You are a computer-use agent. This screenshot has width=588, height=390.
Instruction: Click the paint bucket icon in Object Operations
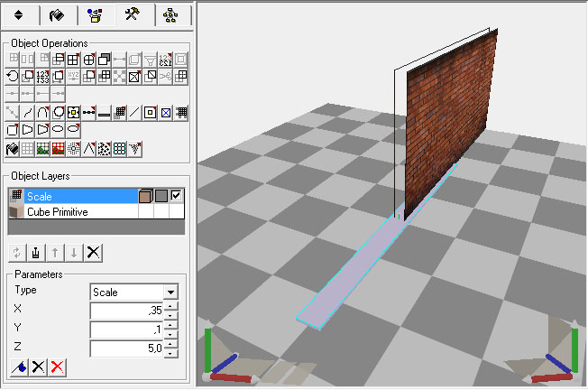click(x=12, y=149)
